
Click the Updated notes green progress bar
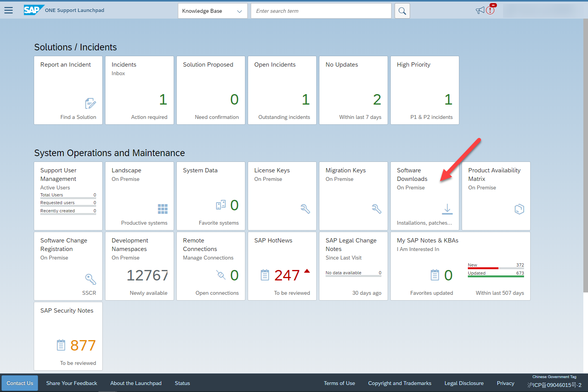(496, 276)
